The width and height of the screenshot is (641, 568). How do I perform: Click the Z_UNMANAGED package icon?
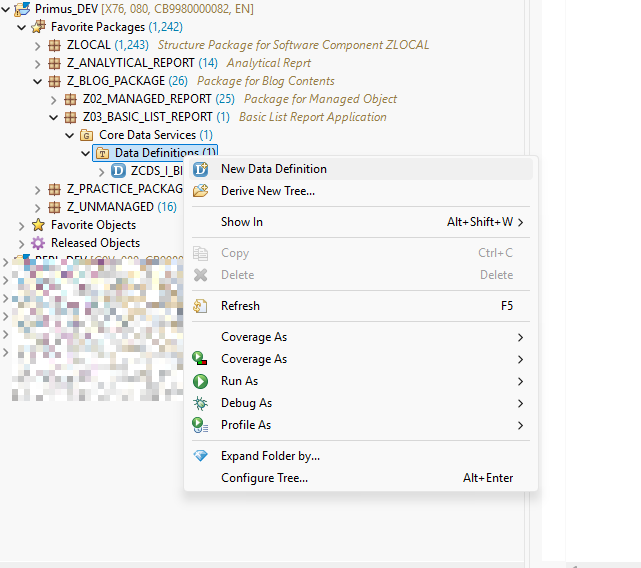pos(54,207)
